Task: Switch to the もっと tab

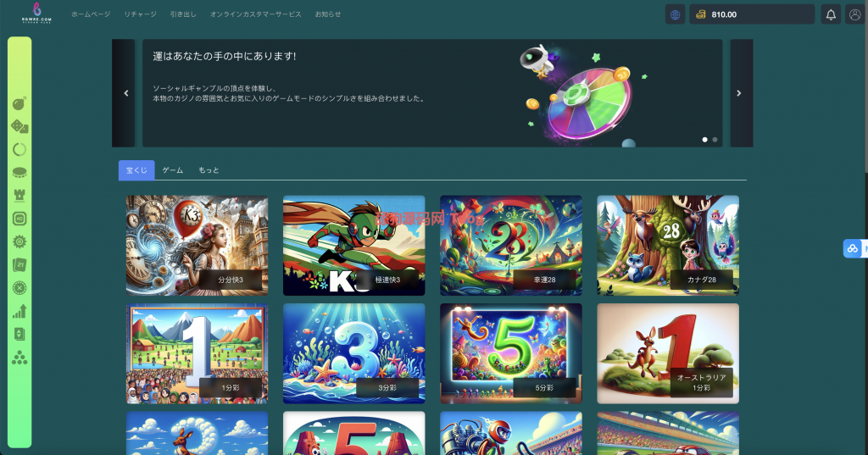Action: pyautogui.click(x=209, y=170)
